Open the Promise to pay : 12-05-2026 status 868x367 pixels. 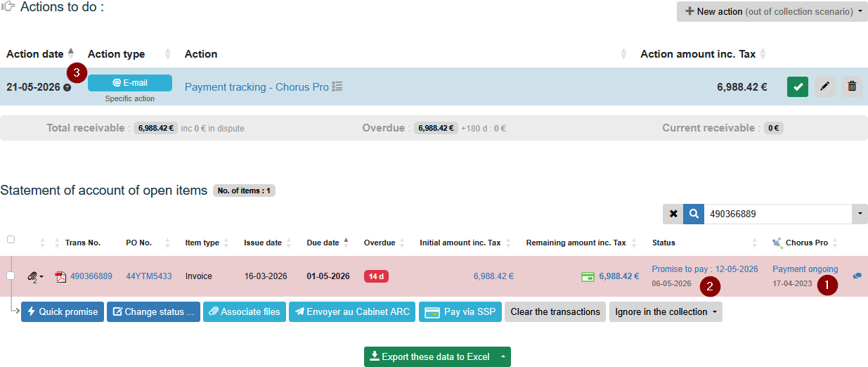pyautogui.click(x=705, y=269)
